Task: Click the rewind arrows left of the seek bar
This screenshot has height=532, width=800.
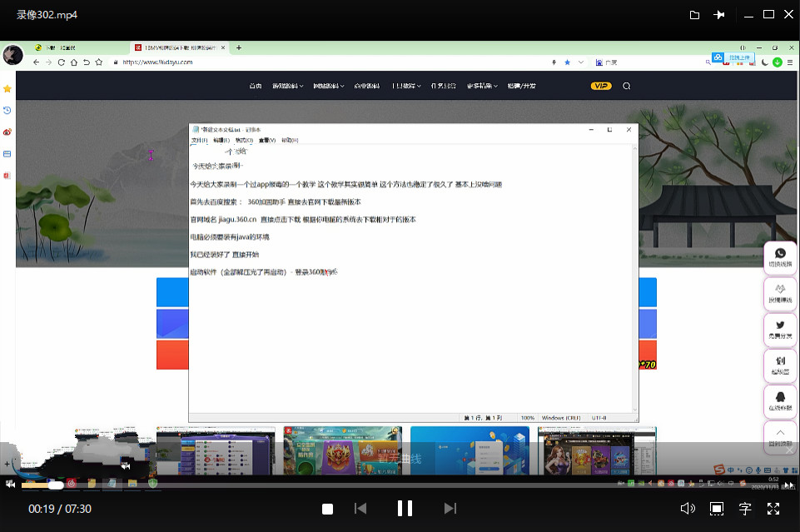Action: pos(10,484)
